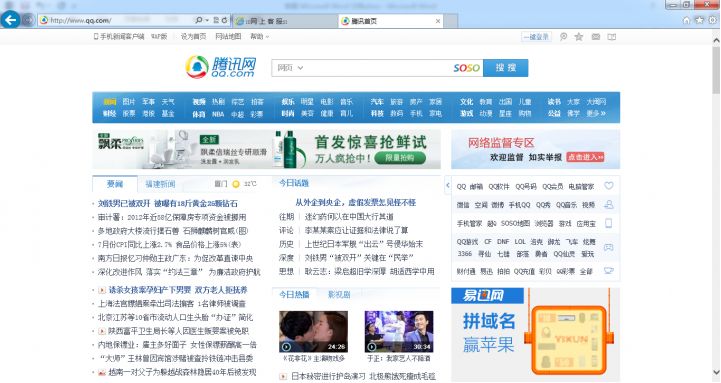
Task: Open headline 从外企到央企,虚假发票怎见怪不怪
Action: 355,202
